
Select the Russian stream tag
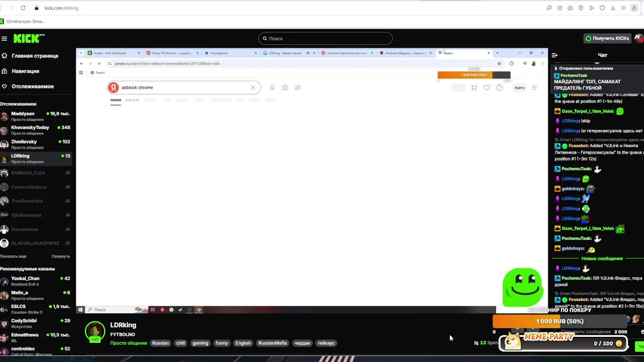[x=160, y=343]
